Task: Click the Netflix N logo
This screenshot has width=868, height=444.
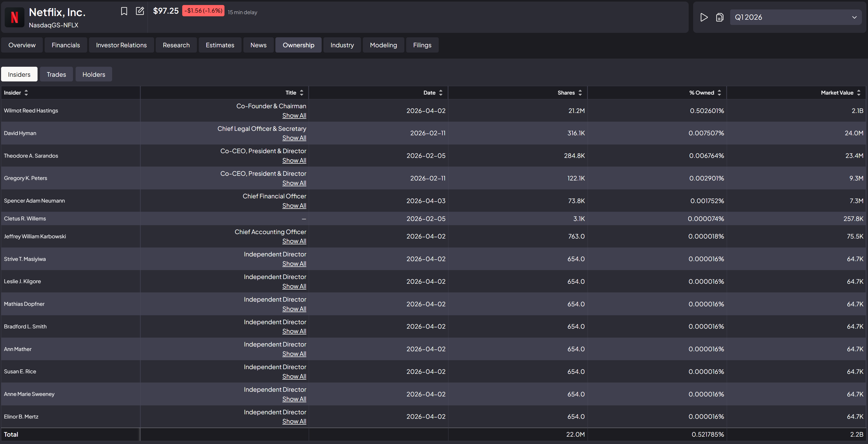Action: coord(14,17)
